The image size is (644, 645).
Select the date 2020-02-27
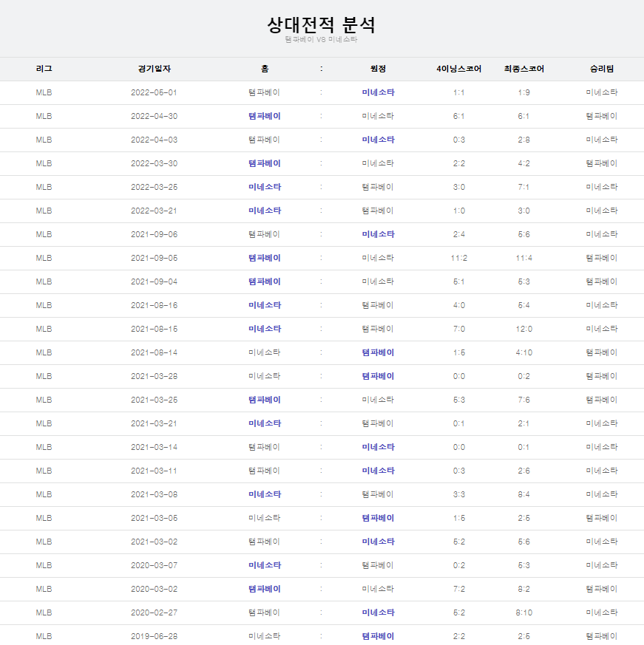pyautogui.click(x=155, y=613)
